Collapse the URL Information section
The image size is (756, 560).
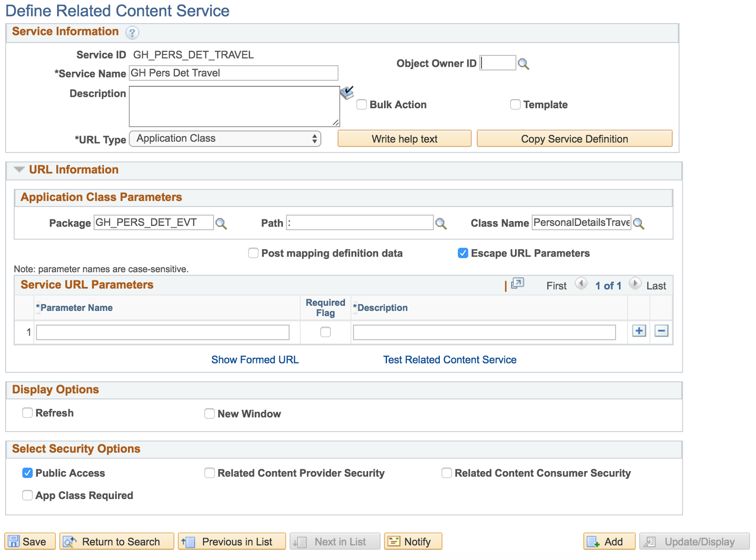click(x=19, y=170)
